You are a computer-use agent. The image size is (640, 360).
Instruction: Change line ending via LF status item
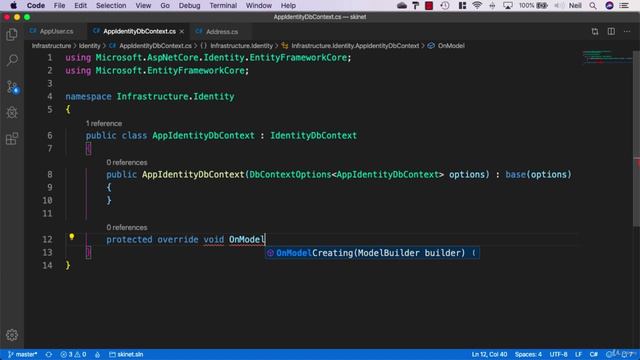pyautogui.click(x=578, y=354)
